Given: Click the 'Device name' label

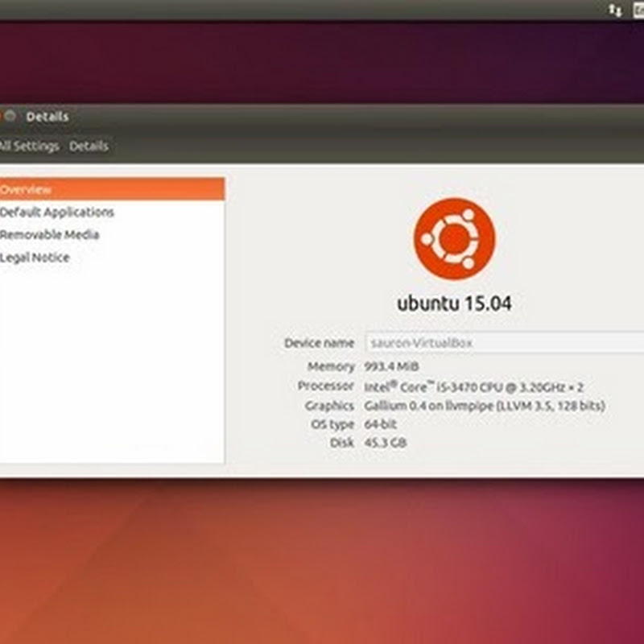Looking at the screenshot, I should [x=319, y=343].
